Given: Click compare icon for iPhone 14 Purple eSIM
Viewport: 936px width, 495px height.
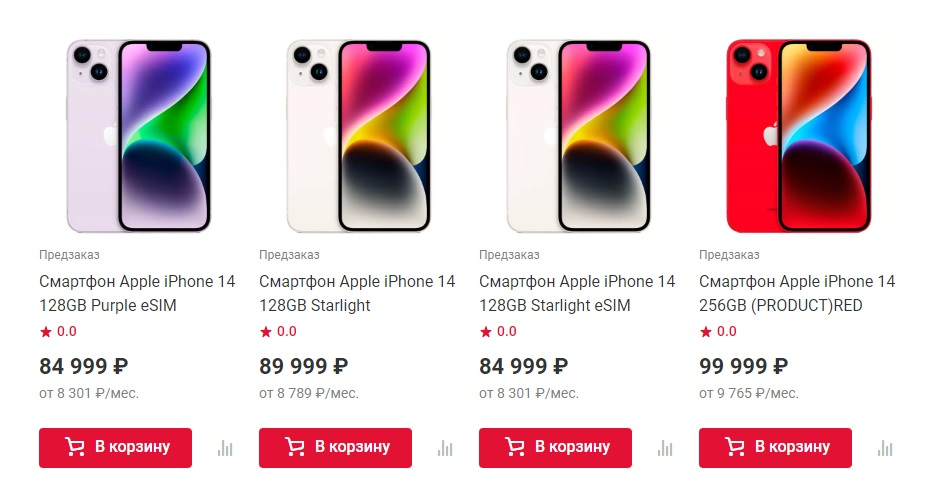Looking at the screenshot, I should coord(225,448).
